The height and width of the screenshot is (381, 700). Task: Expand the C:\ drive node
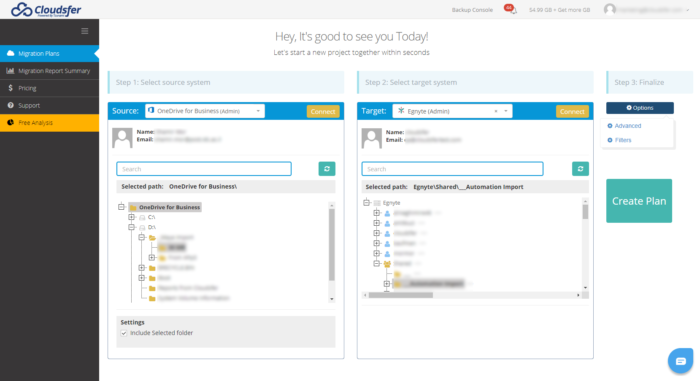pyautogui.click(x=131, y=217)
